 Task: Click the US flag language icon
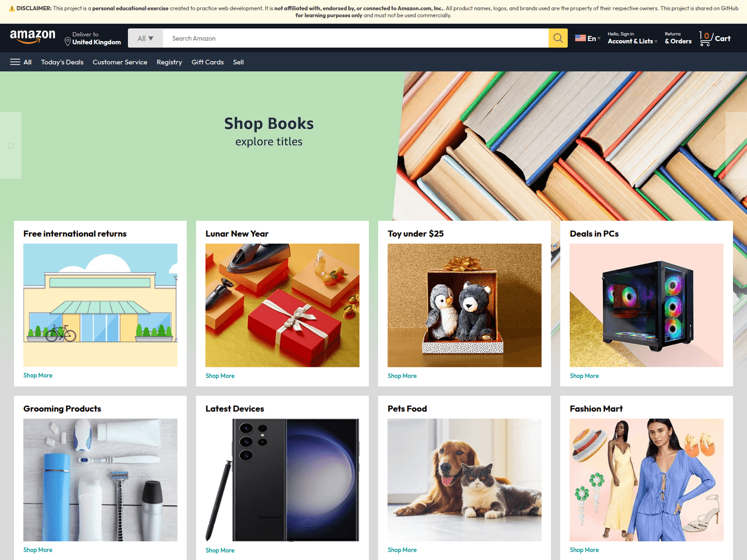coord(580,38)
